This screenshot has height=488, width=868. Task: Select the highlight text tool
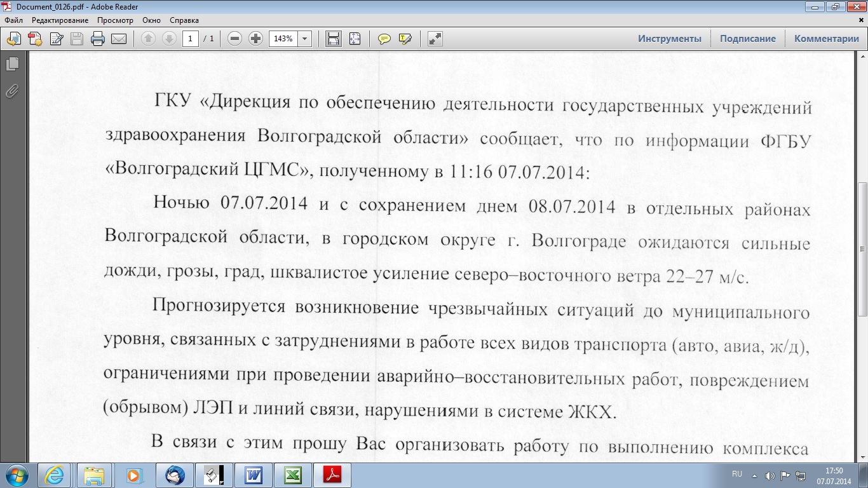[x=405, y=39]
